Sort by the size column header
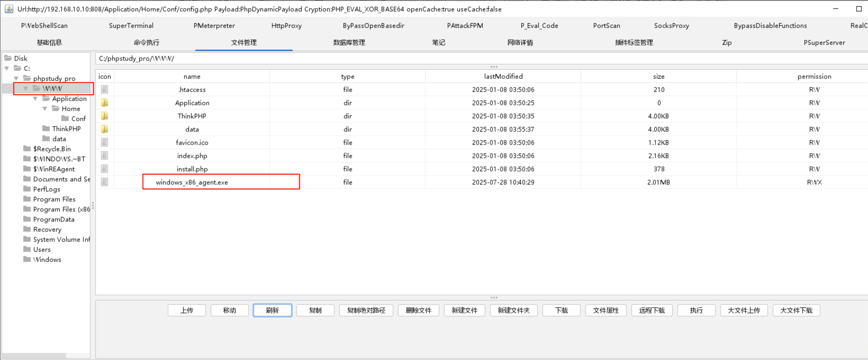This screenshot has height=360, width=868. 658,76
